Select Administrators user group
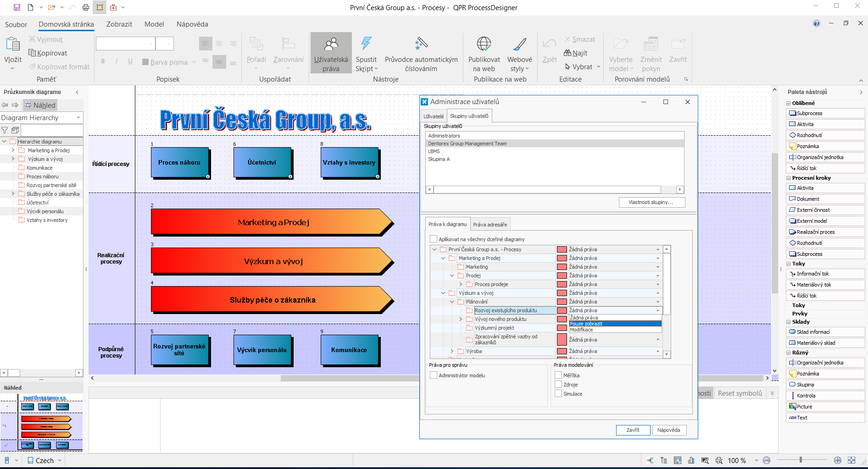 click(555, 136)
